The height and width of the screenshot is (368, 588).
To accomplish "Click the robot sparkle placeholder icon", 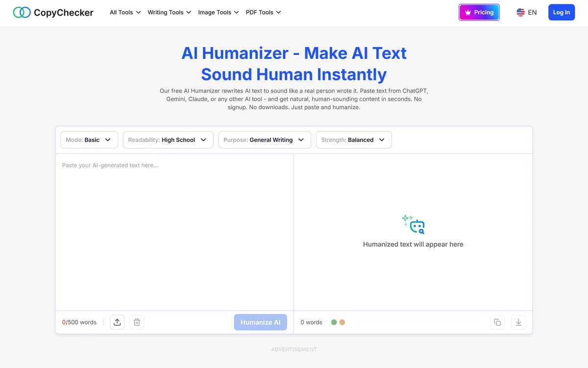I will [413, 224].
